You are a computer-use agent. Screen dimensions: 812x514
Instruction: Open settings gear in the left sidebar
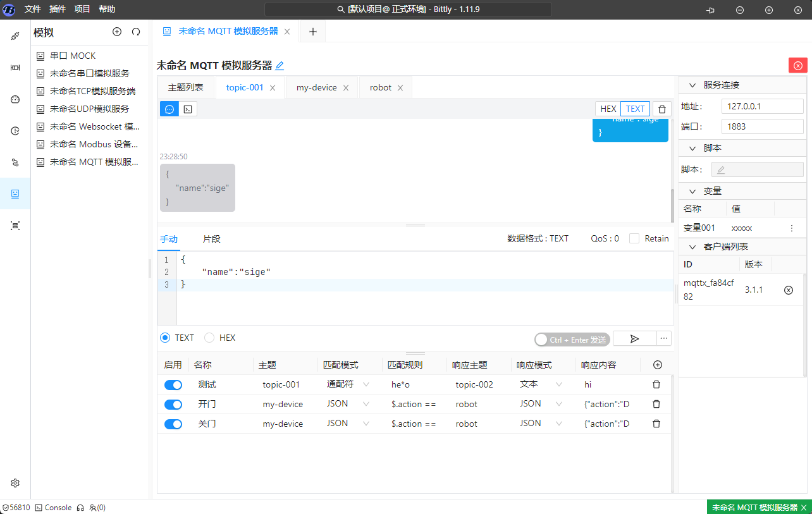[15, 483]
